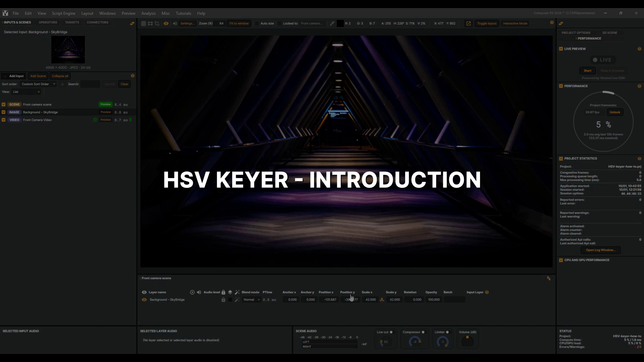This screenshot has width=644, height=362.
Task: Toggle the grid overlay icon in preview toolbar
Action: click(x=143, y=23)
